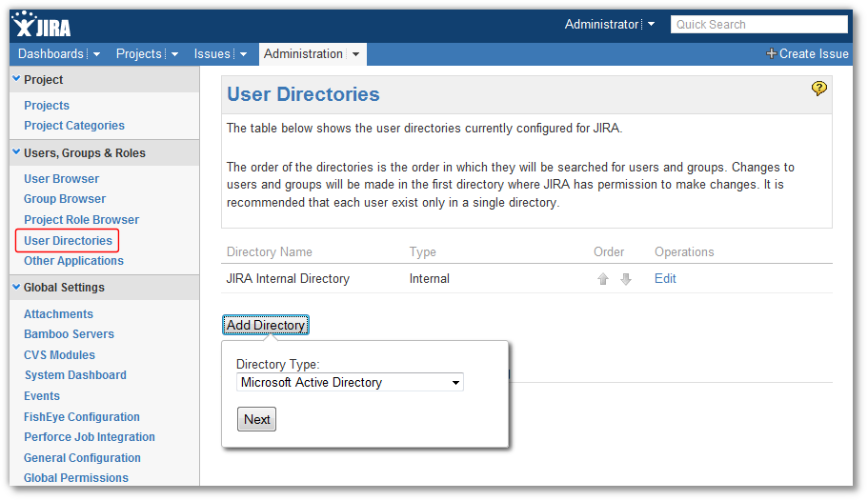The image size is (868, 501).
Task: Click the plus Create Issue icon
Action: click(771, 54)
